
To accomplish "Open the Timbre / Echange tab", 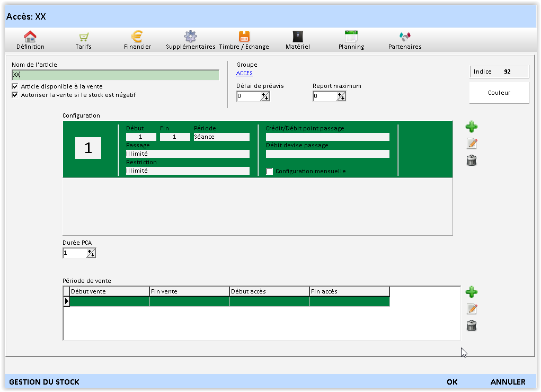I will point(244,40).
